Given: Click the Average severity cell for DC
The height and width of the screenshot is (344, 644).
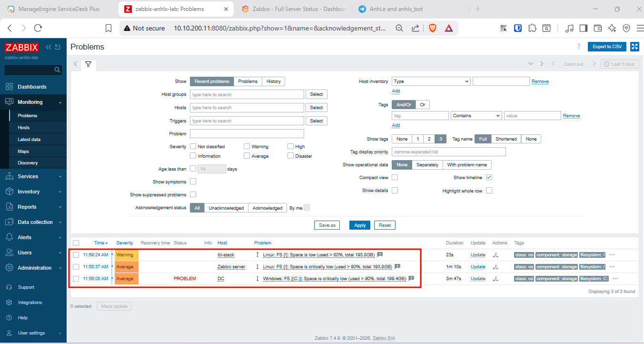Looking at the screenshot, I should (x=126, y=279).
